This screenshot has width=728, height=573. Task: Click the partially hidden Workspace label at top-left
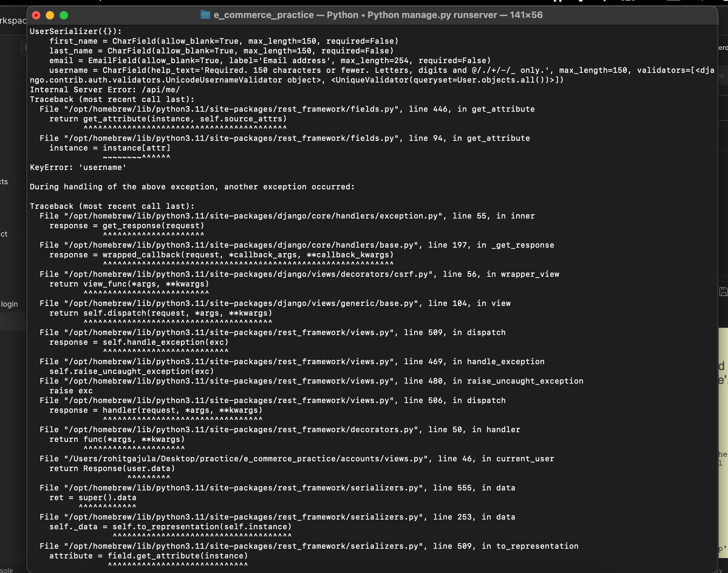point(13,21)
